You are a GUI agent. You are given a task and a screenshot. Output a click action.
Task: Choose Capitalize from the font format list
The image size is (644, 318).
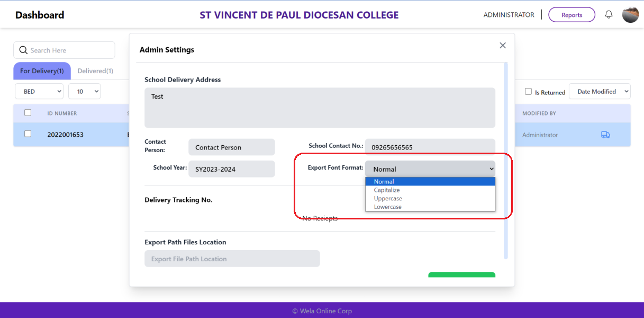click(387, 190)
